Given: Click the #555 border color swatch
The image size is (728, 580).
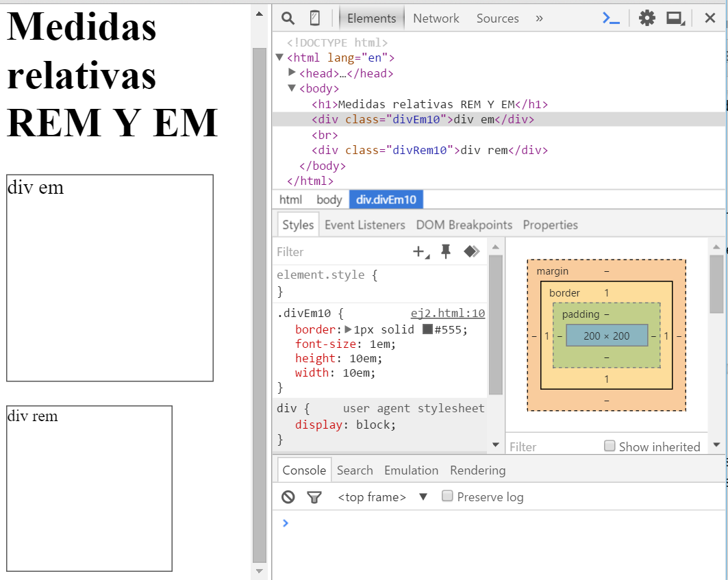Looking at the screenshot, I should [428, 329].
